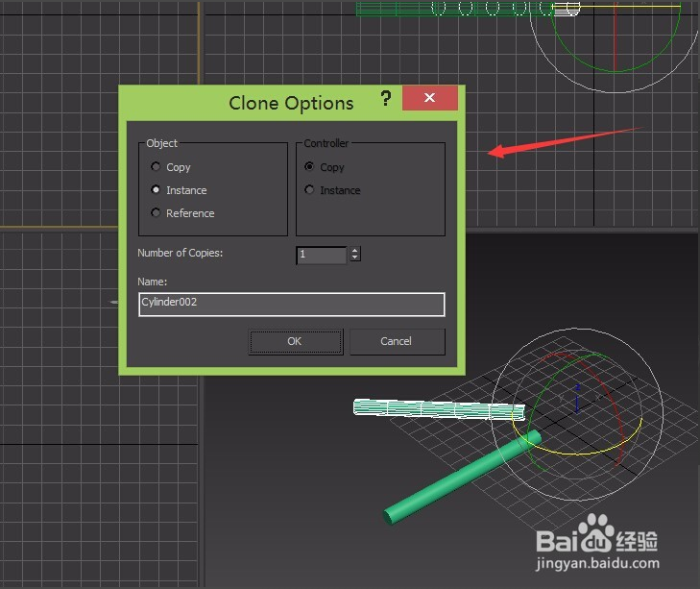Screen dimensions: 700x589
Task: Select the white wireframe cylinder in perspective view
Action: (439, 409)
